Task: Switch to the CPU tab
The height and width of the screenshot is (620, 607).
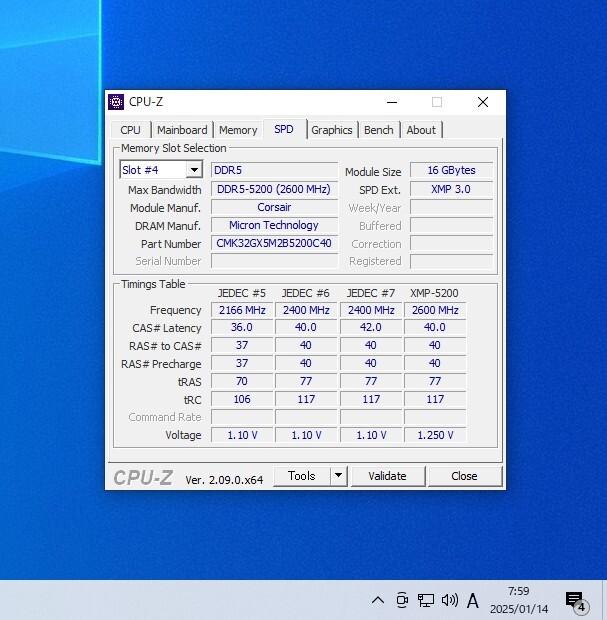Action: point(130,130)
